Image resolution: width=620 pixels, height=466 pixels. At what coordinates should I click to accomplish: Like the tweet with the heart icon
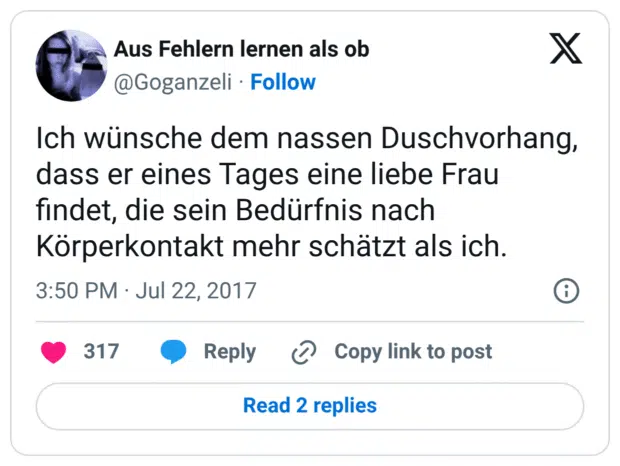click(x=53, y=352)
